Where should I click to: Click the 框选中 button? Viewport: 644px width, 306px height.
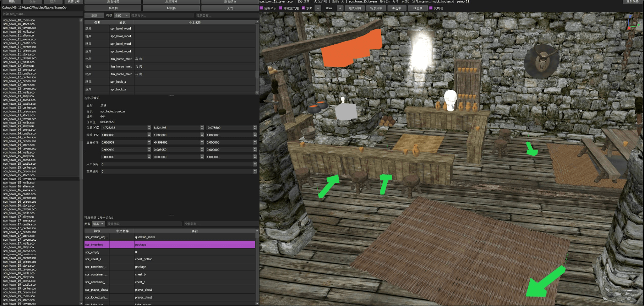[397, 8]
